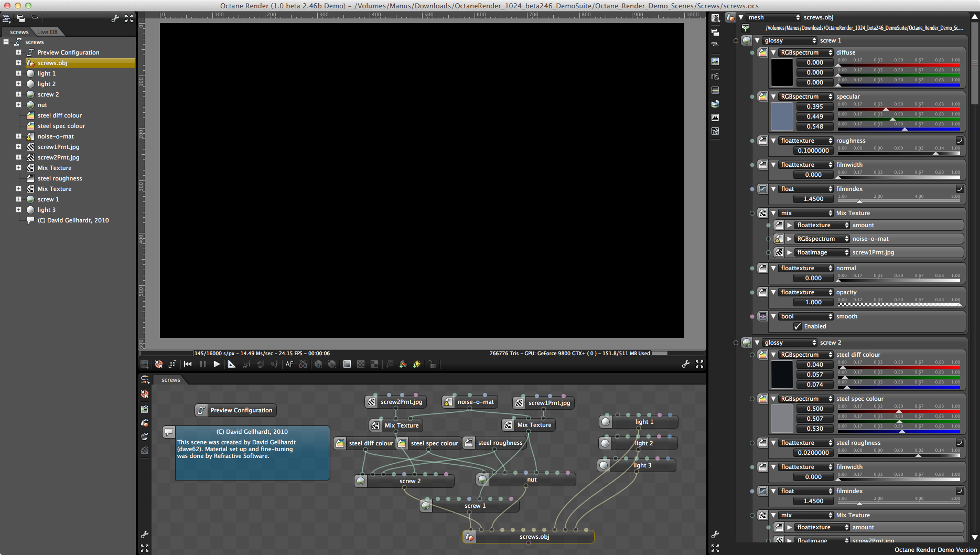The height and width of the screenshot is (555, 980).
Task: Toggle the 3D stereo glasses icon
Action: tap(303, 364)
